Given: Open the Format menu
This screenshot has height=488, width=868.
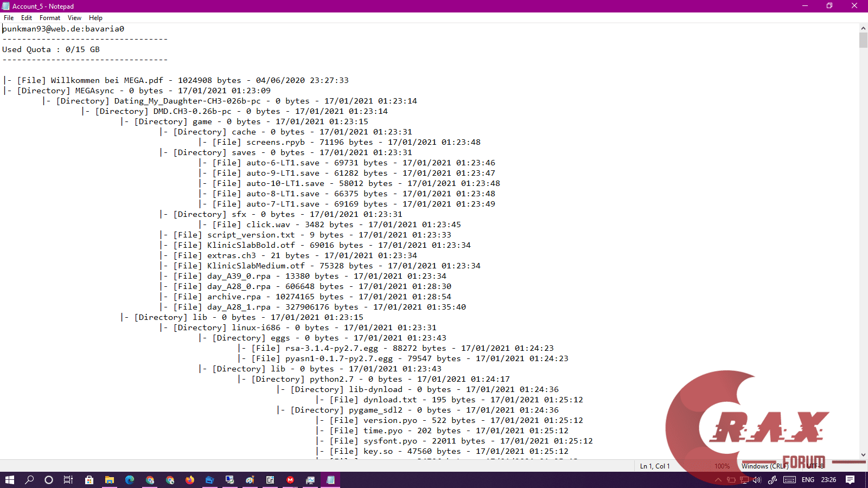Looking at the screenshot, I should (50, 18).
